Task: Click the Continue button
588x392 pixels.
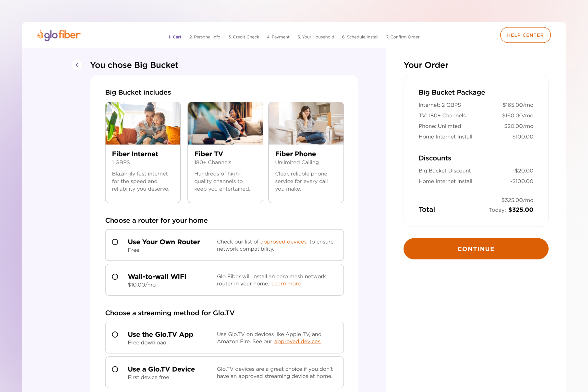Action: tap(476, 248)
